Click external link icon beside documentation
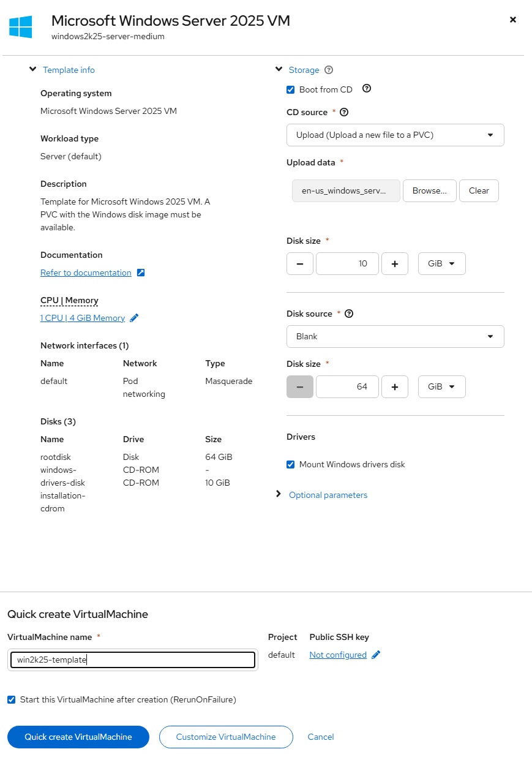The height and width of the screenshot is (760, 532). [141, 273]
